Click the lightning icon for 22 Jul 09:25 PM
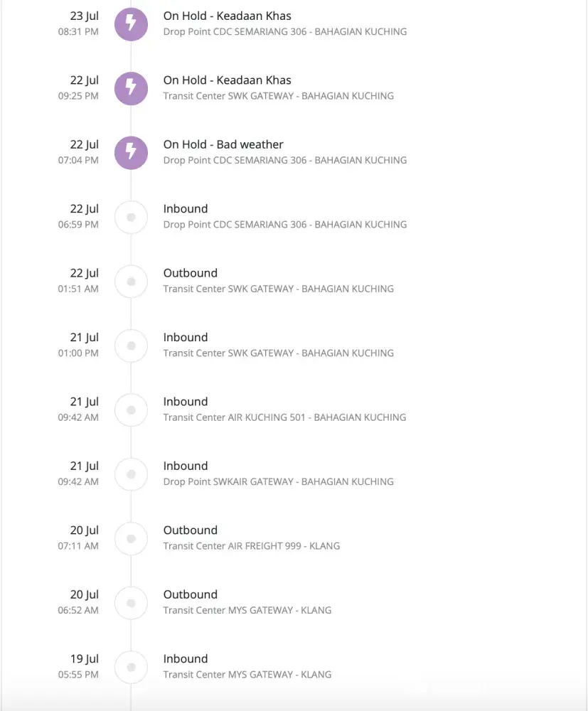Screen dimensions: 588x711 [x=131, y=88]
